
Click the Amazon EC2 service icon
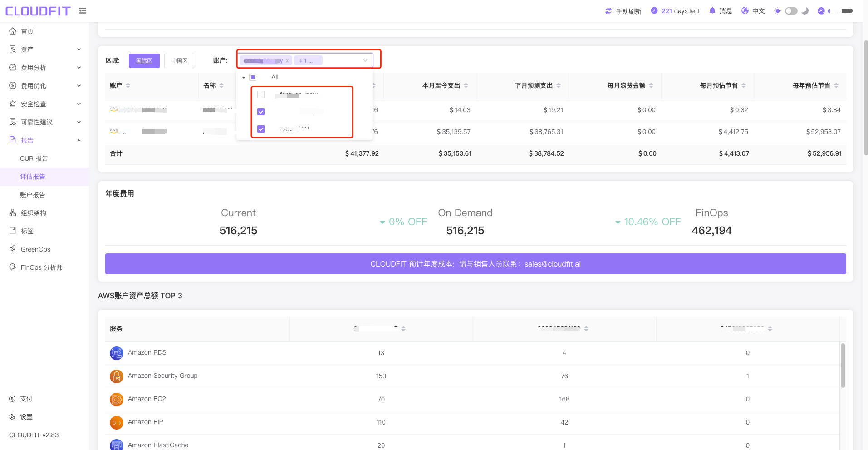pyautogui.click(x=117, y=399)
